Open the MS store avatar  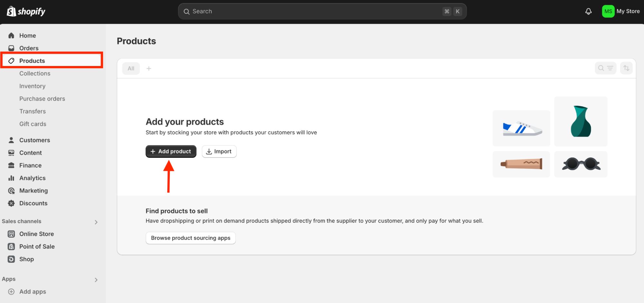pos(608,11)
